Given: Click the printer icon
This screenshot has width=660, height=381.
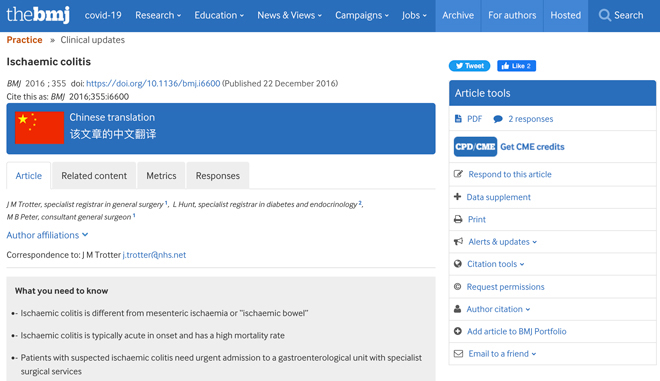Looking at the screenshot, I should coord(458,219).
